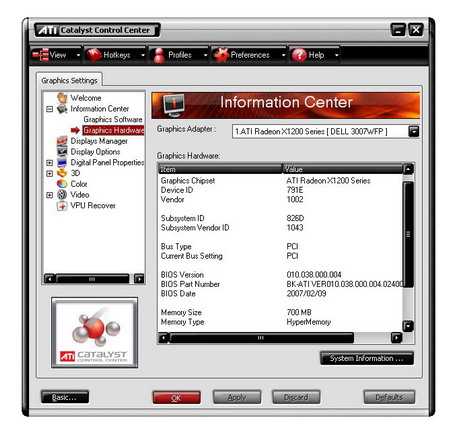
Task: Open the Profiles menu dropdown arrow
Action: pyautogui.click(x=205, y=55)
